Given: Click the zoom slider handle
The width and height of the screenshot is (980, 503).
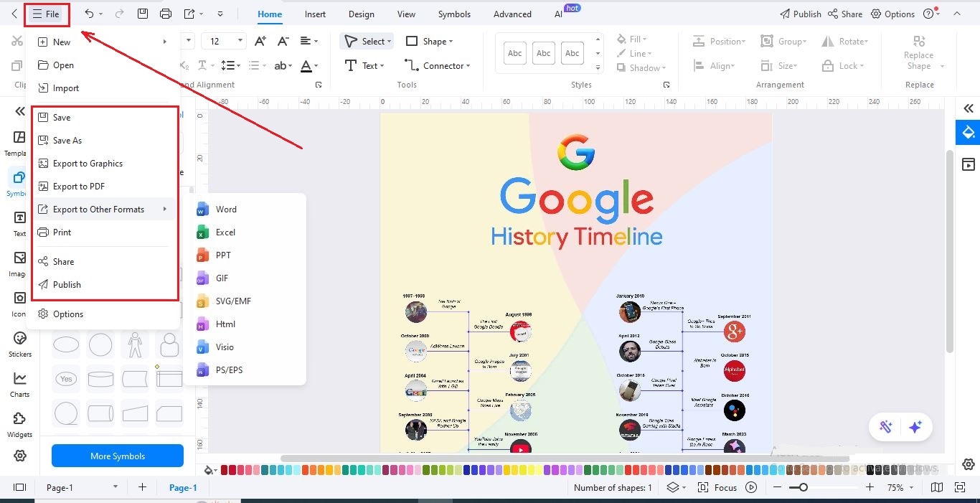Looking at the screenshot, I should [804, 487].
